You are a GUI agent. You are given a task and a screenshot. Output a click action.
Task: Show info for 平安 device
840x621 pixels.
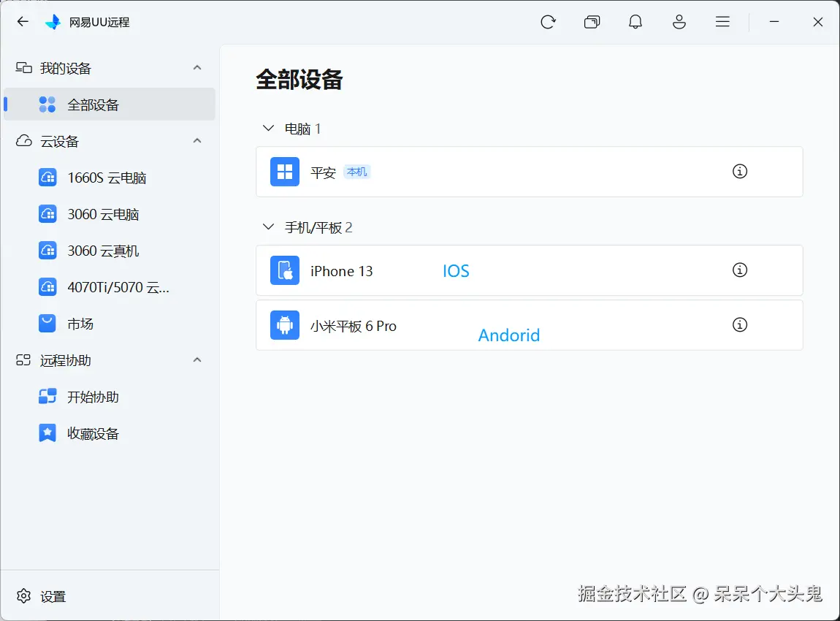click(740, 172)
